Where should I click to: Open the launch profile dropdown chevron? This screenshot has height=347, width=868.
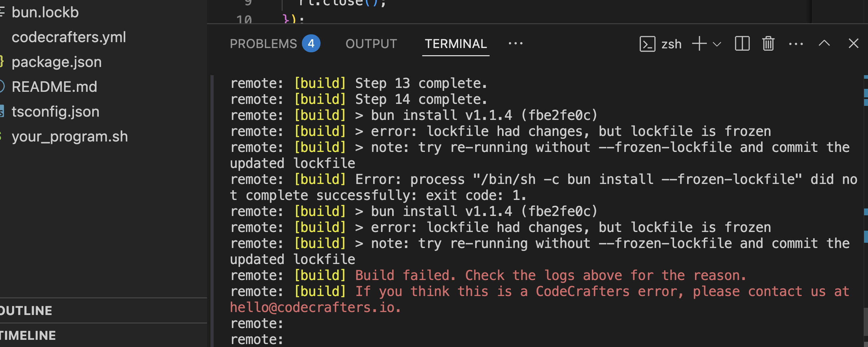[717, 44]
